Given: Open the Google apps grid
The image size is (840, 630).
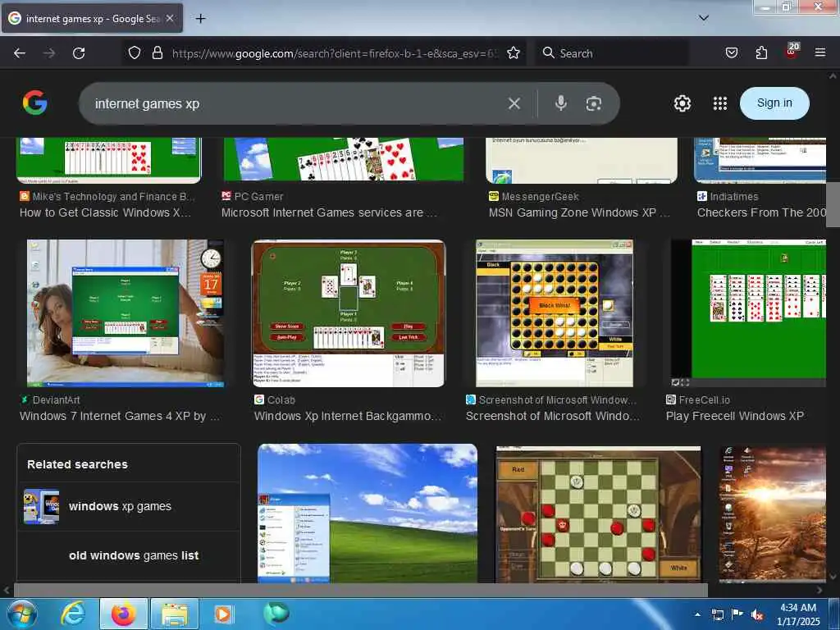Looking at the screenshot, I should pos(720,103).
